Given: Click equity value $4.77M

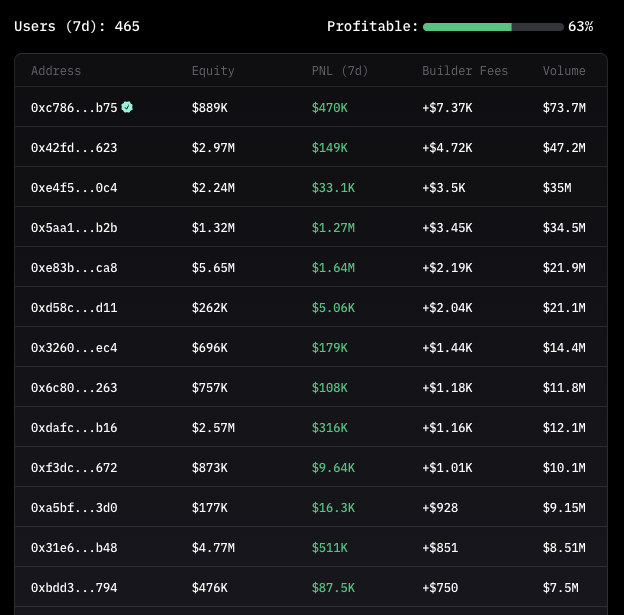Looking at the screenshot, I should (213, 548).
